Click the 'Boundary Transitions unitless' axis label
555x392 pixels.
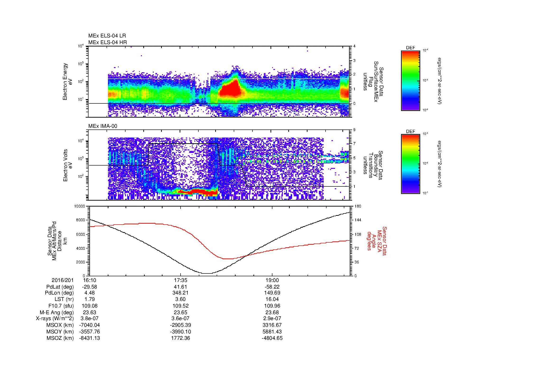click(x=373, y=166)
